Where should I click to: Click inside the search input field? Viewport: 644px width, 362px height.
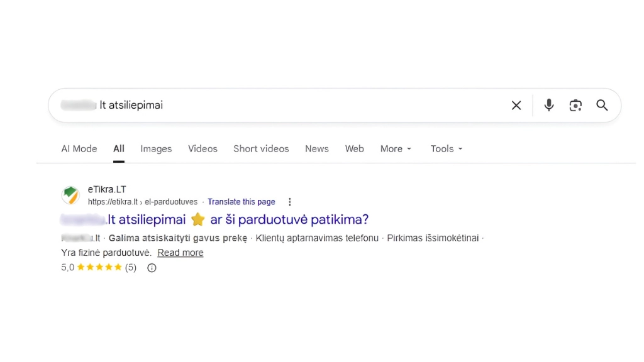[x=252, y=105]
